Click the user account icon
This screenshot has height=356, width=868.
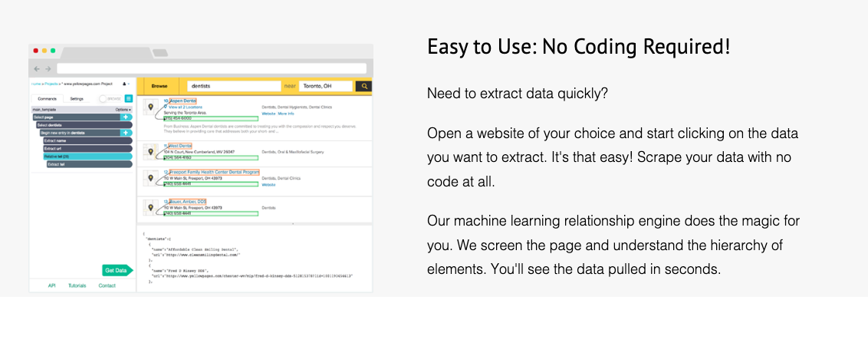coord(125,84)
